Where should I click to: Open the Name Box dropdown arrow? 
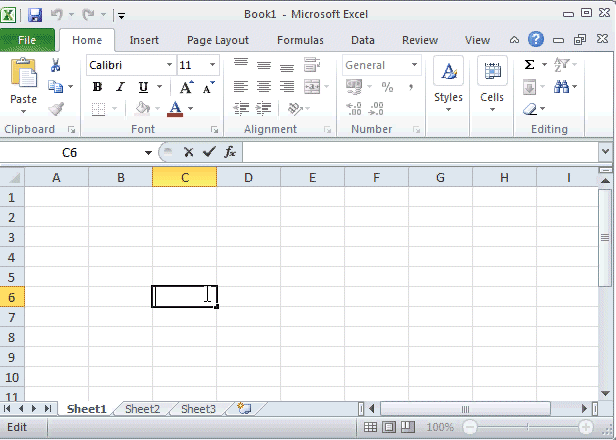(148, 152)
